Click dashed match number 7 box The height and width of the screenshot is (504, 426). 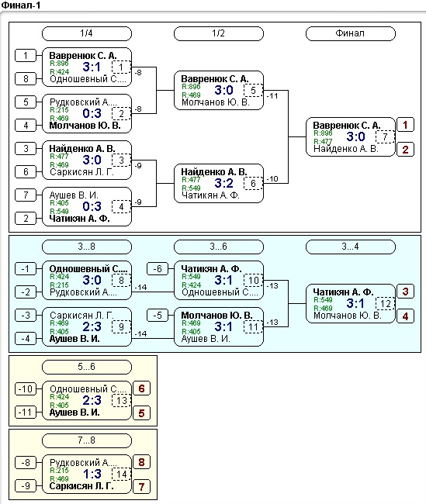(385, 137)
